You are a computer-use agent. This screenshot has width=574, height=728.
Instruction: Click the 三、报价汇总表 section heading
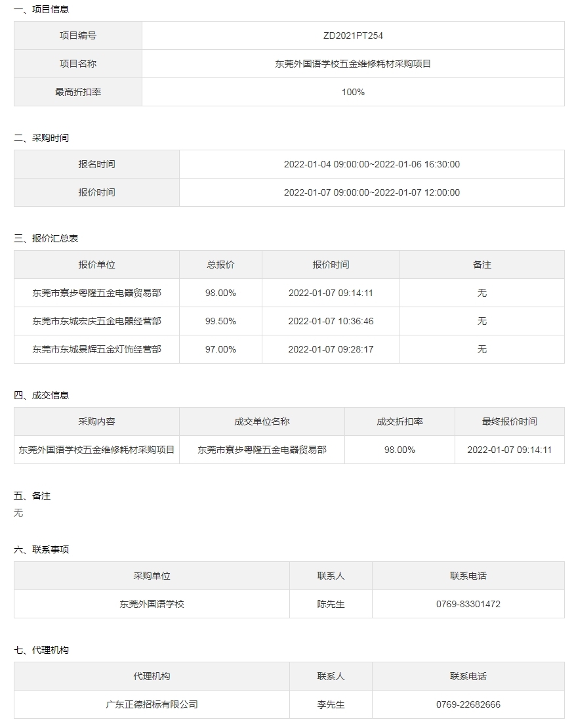46,238
